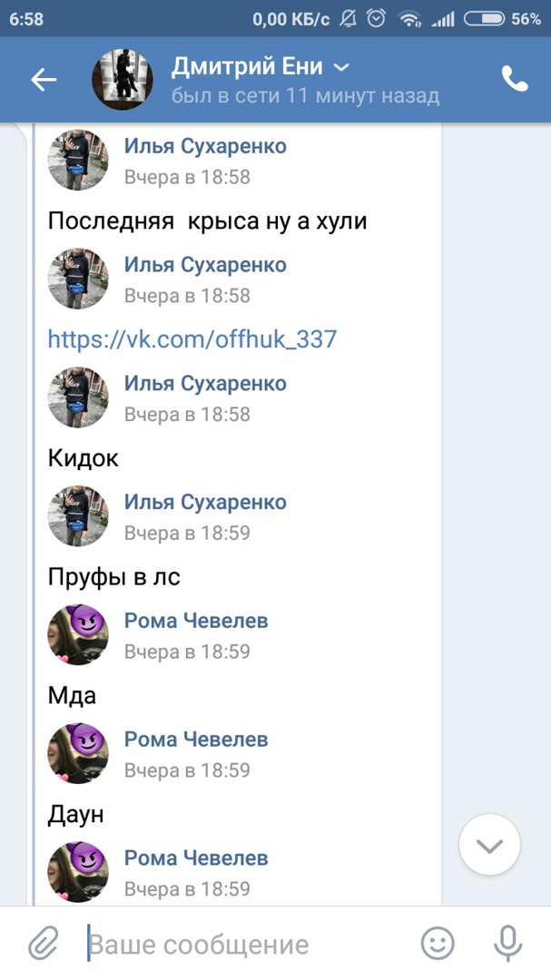Tap the alarm clock status icon

377,18
